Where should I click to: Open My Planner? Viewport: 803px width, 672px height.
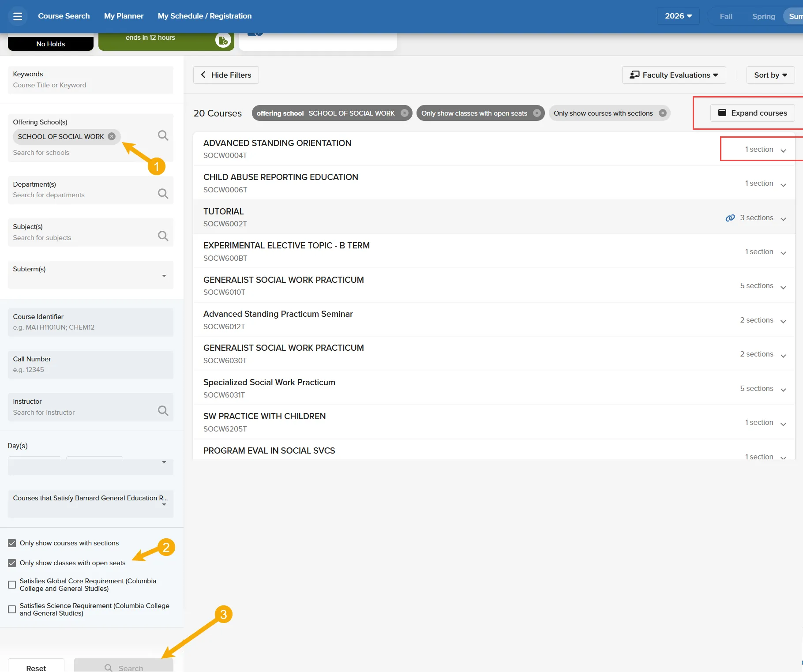[x=124, y=16]
